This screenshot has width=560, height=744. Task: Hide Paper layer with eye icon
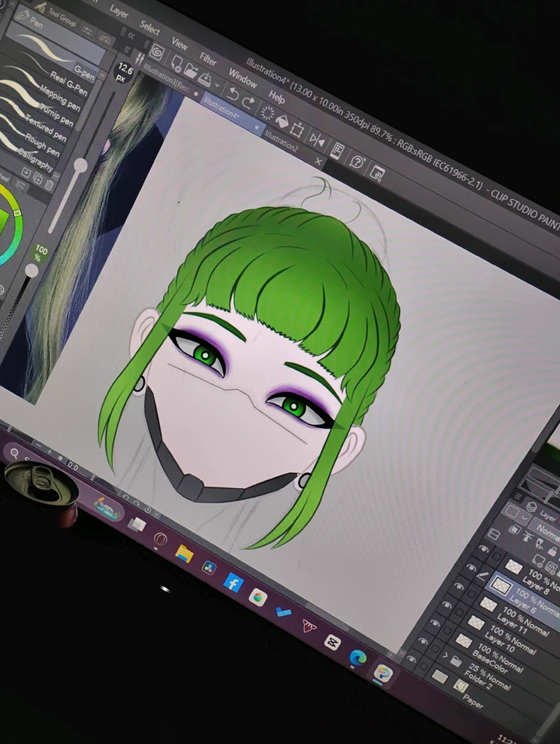pos(411,659)
